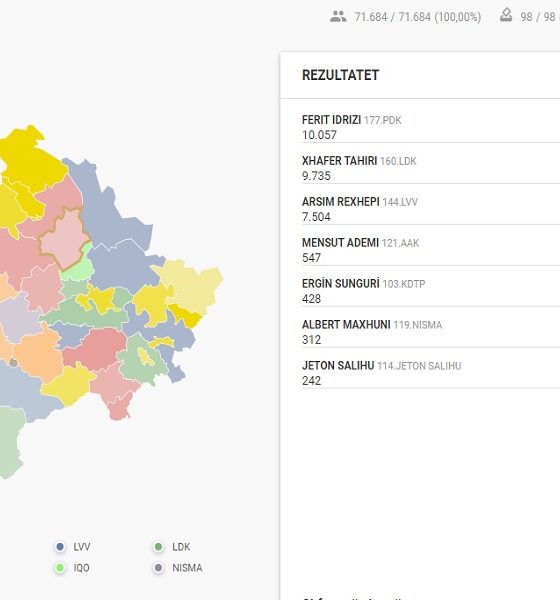The width and height of the screenshot is (560, 600).
Task: Select Mensut Ademi AAK result row
Action: [431, 250]
